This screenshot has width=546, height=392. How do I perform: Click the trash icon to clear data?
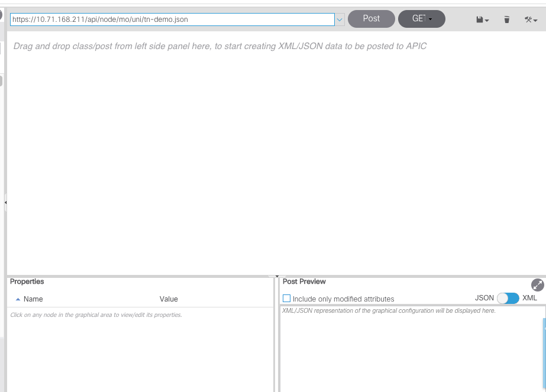[x=506, y=20]
